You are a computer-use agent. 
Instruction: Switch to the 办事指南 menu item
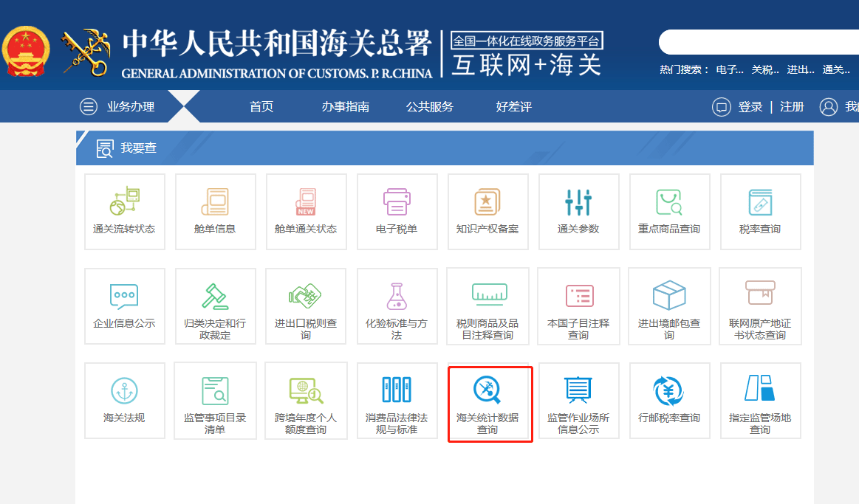pyautogui.click(x=345, y=106)
